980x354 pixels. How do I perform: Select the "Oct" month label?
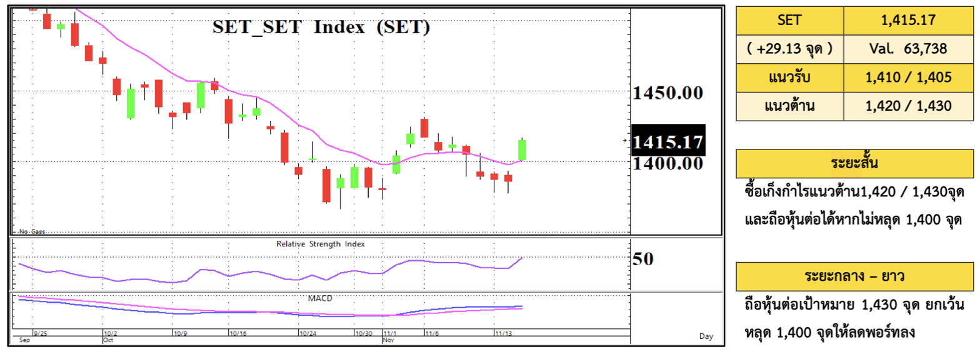107,341
